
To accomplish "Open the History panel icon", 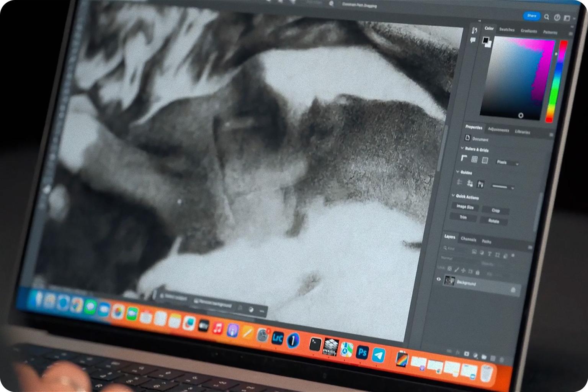I will (475, 30).
